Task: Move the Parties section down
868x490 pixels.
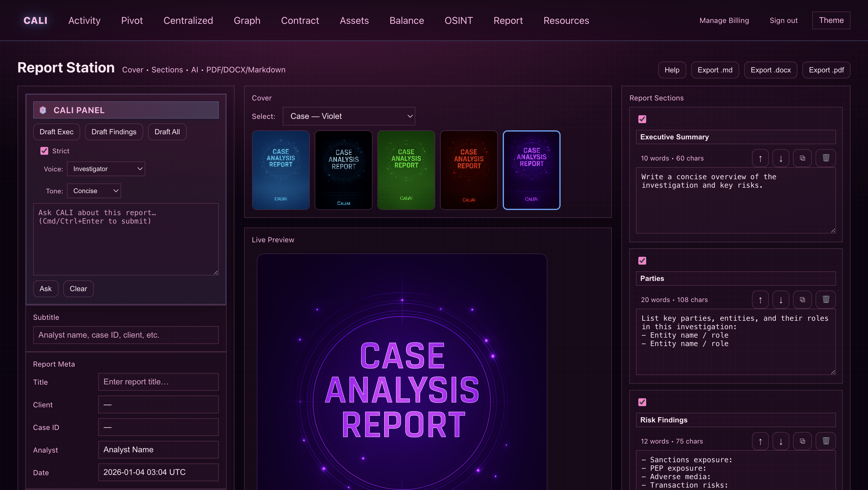Action: (781, 300)
